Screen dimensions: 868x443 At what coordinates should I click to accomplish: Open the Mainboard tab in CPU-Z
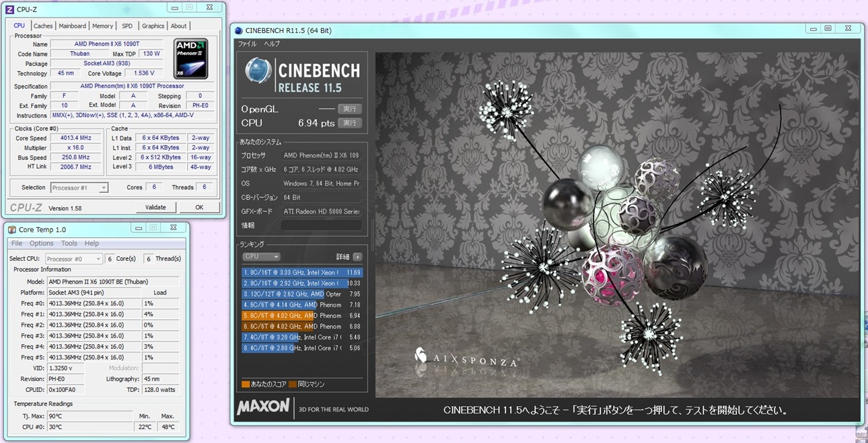coord(72,26)
